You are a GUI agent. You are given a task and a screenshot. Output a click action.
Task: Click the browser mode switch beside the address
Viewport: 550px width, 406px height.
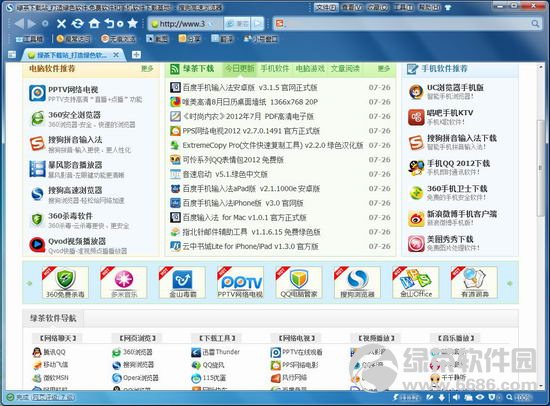pos(237,24)
